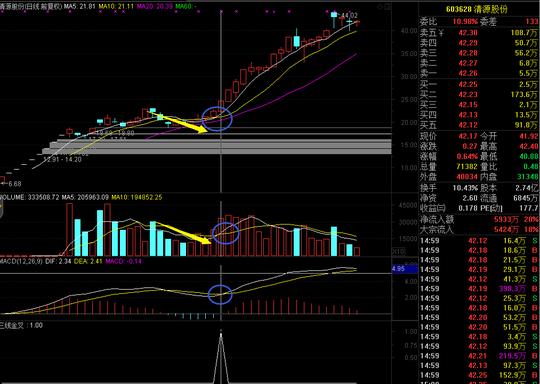Select the 净流入额 row

coord(479,219)
